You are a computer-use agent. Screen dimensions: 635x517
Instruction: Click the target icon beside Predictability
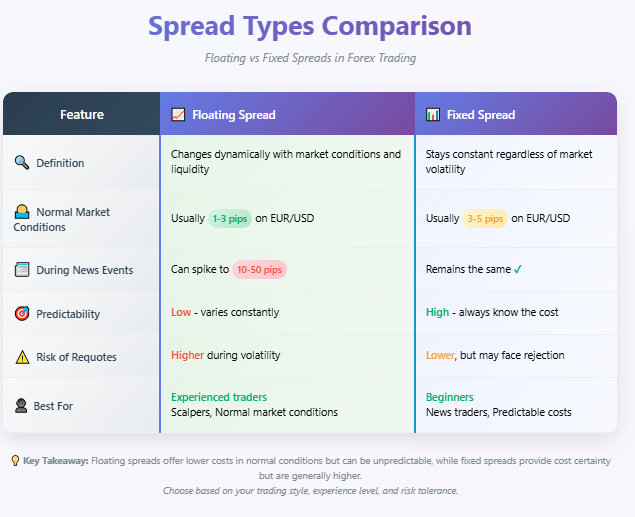(21, 314)
